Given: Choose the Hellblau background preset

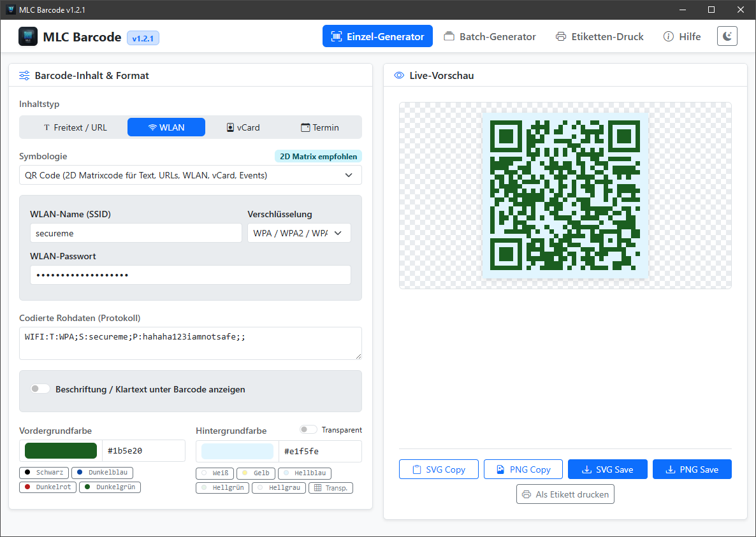Looking at the screenshot, I should (x=305, y=473).
